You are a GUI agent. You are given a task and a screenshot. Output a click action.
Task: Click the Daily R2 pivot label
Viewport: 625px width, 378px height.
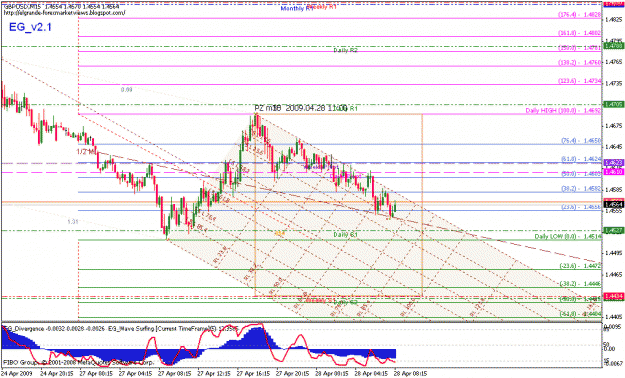click(345, 50)
